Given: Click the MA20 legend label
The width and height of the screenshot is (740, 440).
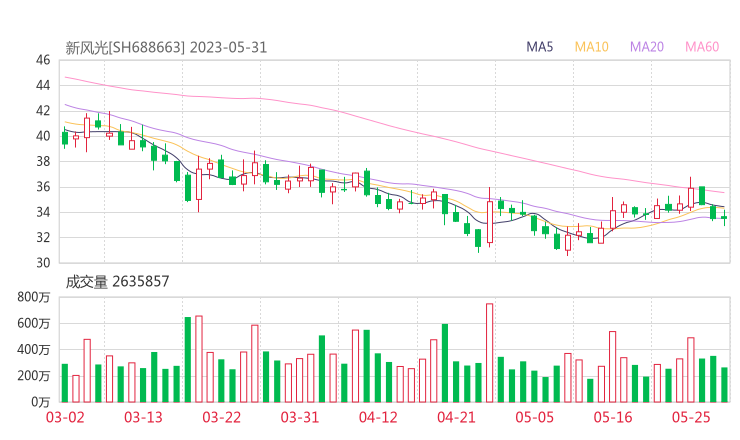Looking at the screenshot, I should coord(647,47).
